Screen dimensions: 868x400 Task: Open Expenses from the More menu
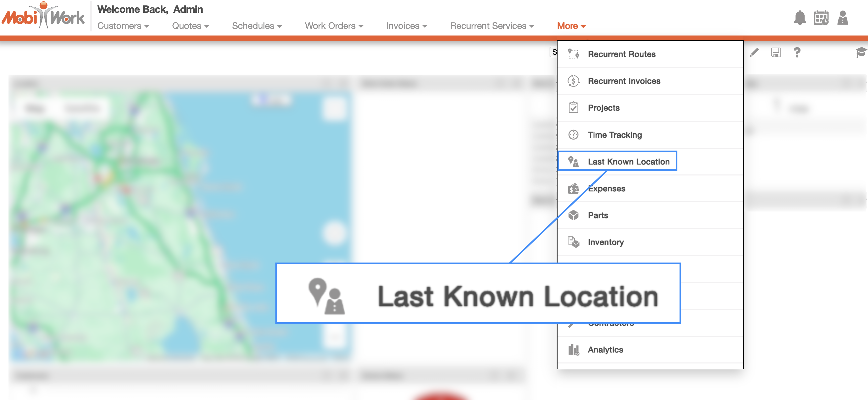point(650,189)
